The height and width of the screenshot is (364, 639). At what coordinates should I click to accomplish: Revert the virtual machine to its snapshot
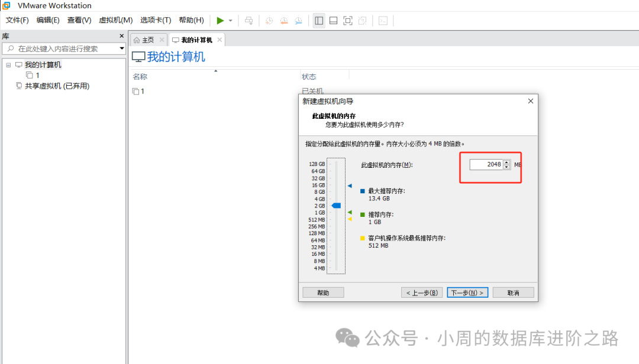(x=283, y=20)
